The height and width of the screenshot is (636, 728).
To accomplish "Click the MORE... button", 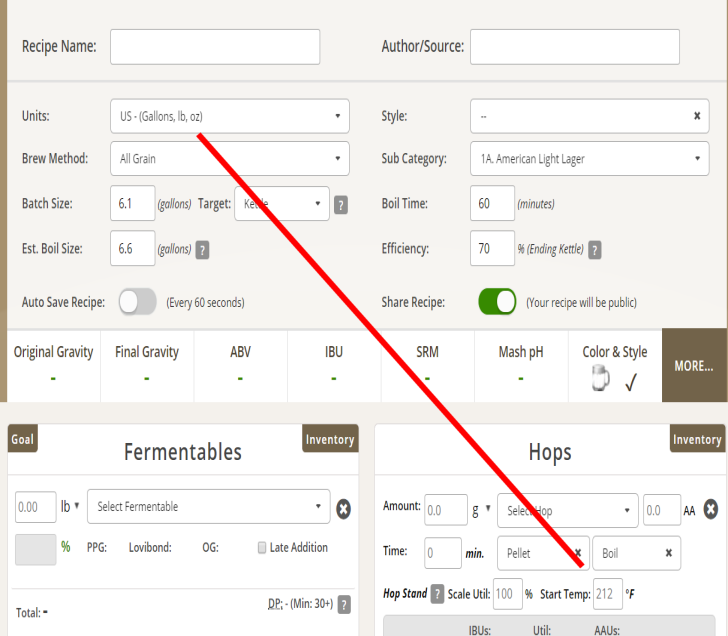I will [694, 366].
